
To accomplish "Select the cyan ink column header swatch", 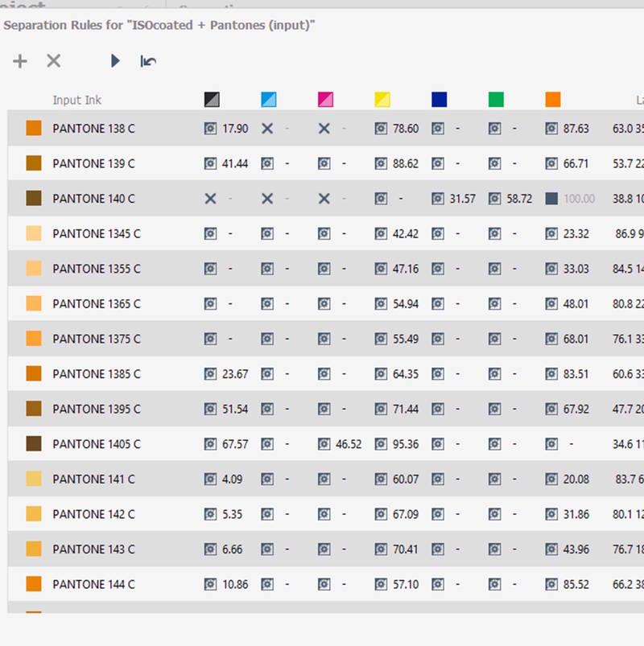I will coord(269,99).
